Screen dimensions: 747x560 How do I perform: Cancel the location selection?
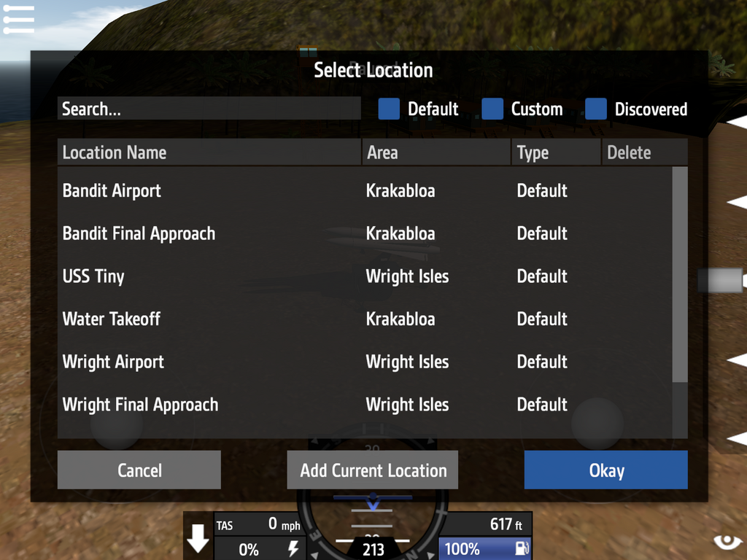[139, 470]
